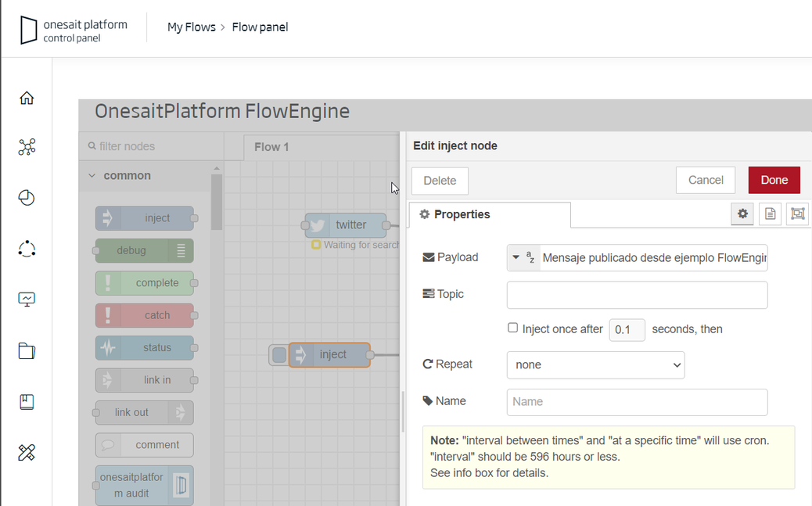Open the folder icon in the left sidebar
This screenshot has width=812, height=506.
point(27,350)
